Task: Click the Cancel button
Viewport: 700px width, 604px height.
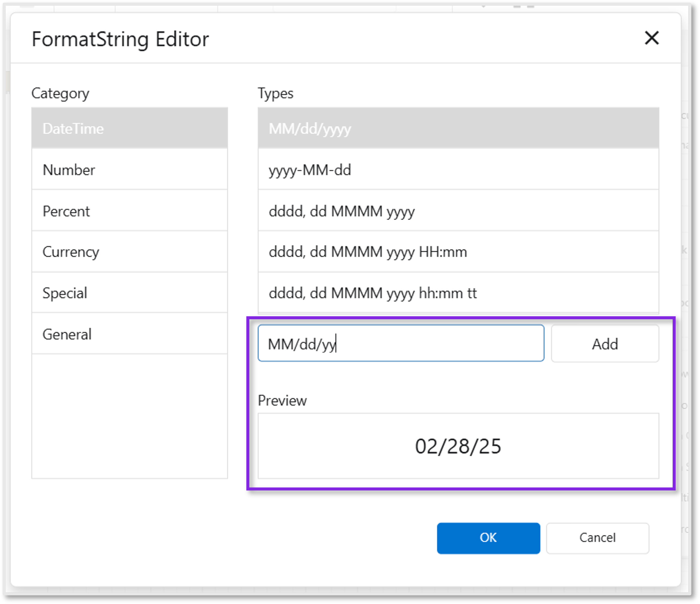Action: tap(597, 538)
